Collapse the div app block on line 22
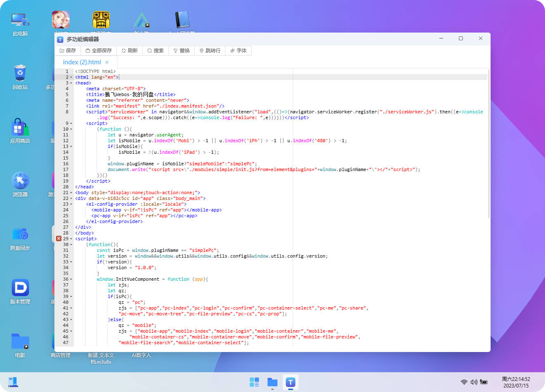Image resolution: width=545 pixels, height=392 pixels. [71, 199]
